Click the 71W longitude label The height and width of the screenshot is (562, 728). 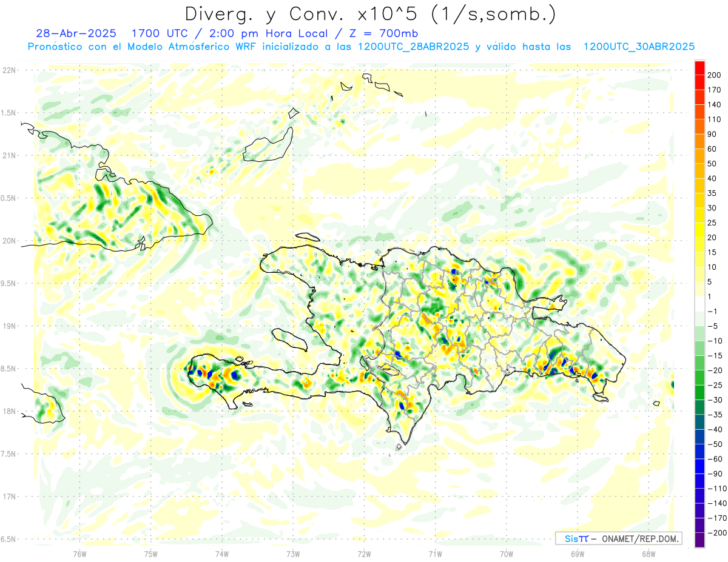click(435, 554)
